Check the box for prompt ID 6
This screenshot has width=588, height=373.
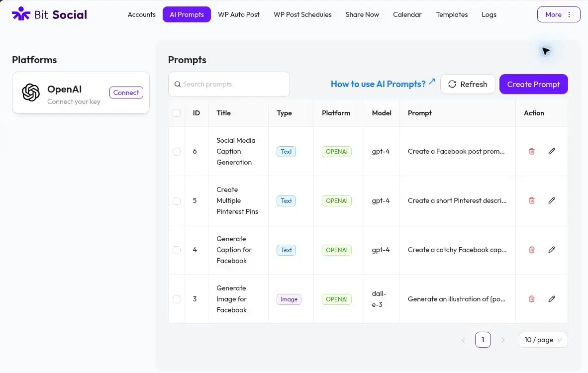tap(177, 152)
